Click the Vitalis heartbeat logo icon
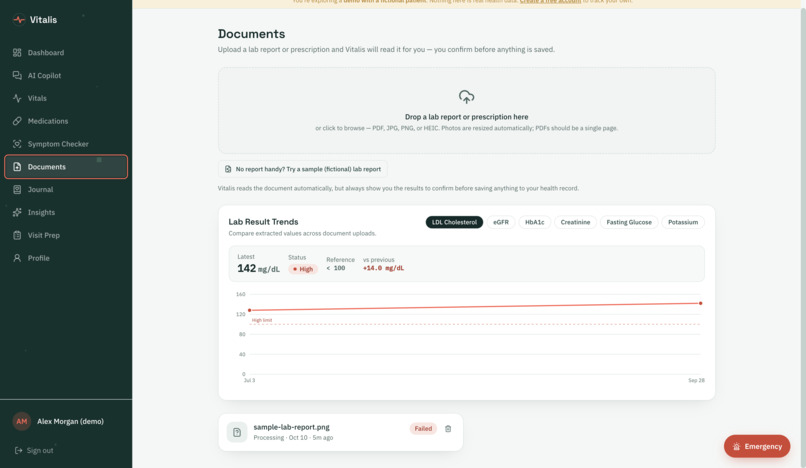 (x=19, y=20)
